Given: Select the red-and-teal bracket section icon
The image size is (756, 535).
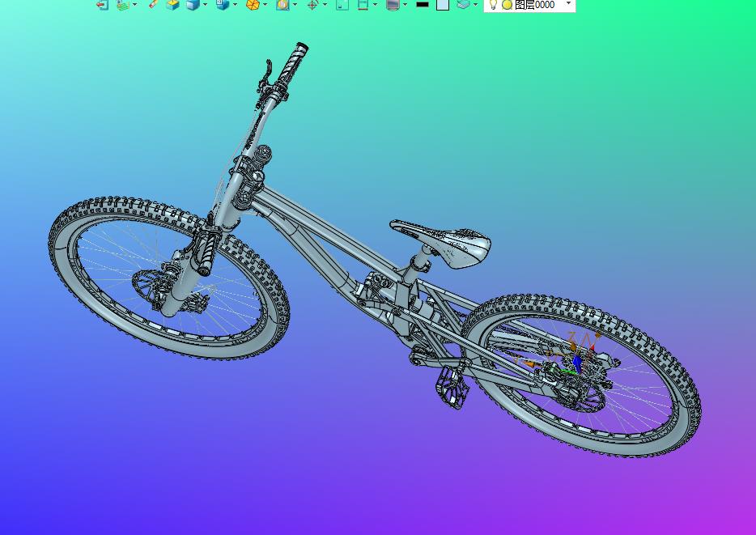Looking at the screenshot, I should (x=363, y=5).
